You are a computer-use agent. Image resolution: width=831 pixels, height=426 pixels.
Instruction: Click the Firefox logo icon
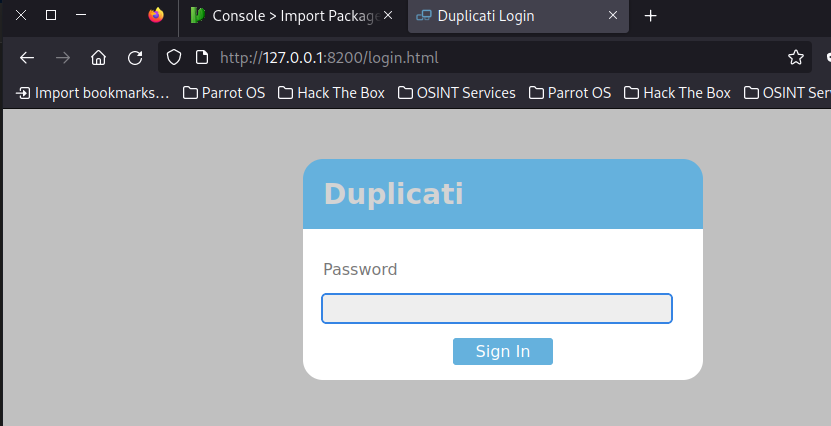pos(155,16)
